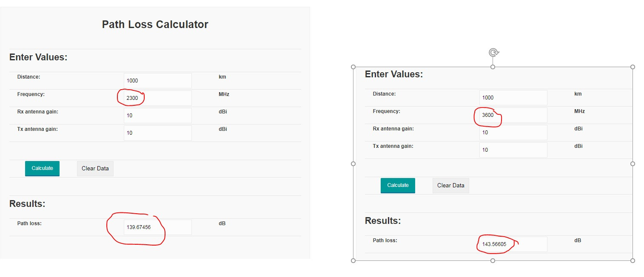Click the bottom-left resize handle of selected image

(x=353, y=260)
